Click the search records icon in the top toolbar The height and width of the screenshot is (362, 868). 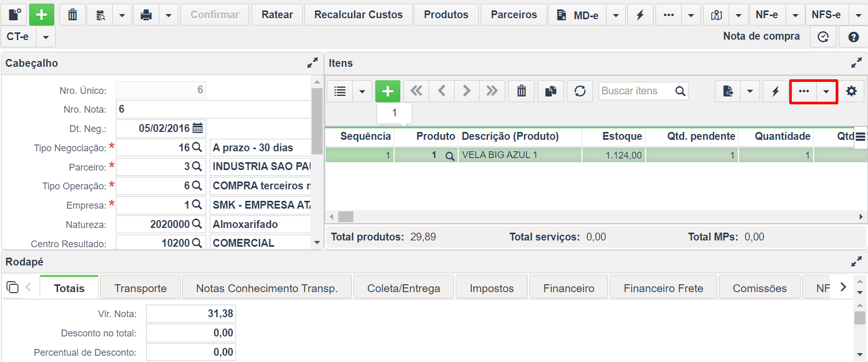(x=101, y=15)
